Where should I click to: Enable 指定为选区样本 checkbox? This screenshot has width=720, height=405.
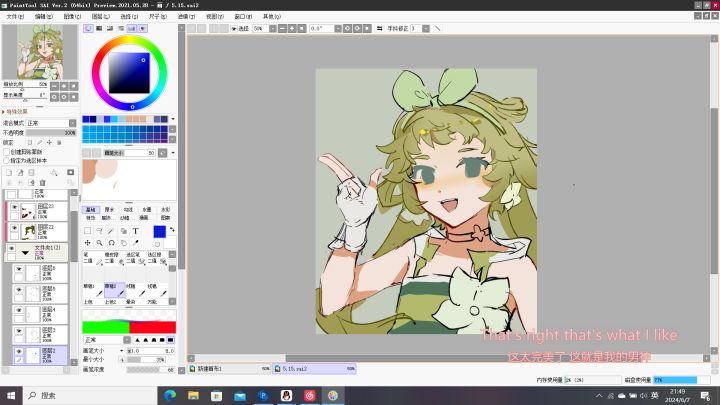coord(6,161)
